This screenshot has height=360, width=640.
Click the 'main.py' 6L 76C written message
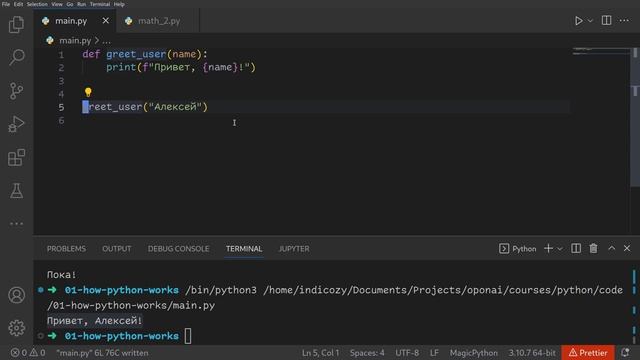point(102,353)
